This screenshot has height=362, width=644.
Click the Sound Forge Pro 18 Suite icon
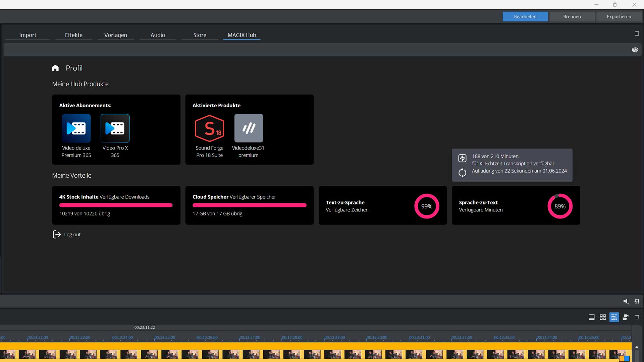click(x=210, y=128)
